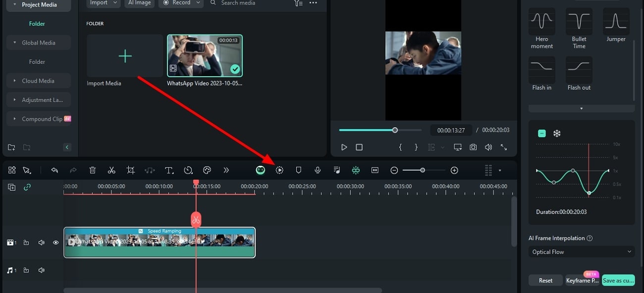Open the Text tool in timeline toolbar
This screenshot has height=293, width=644.
click(x=169, y=170)
